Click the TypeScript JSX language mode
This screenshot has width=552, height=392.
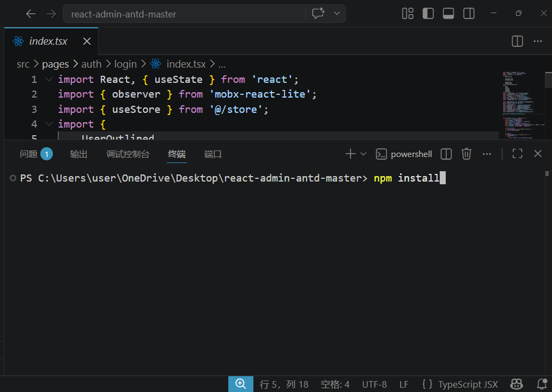point(460,384)
